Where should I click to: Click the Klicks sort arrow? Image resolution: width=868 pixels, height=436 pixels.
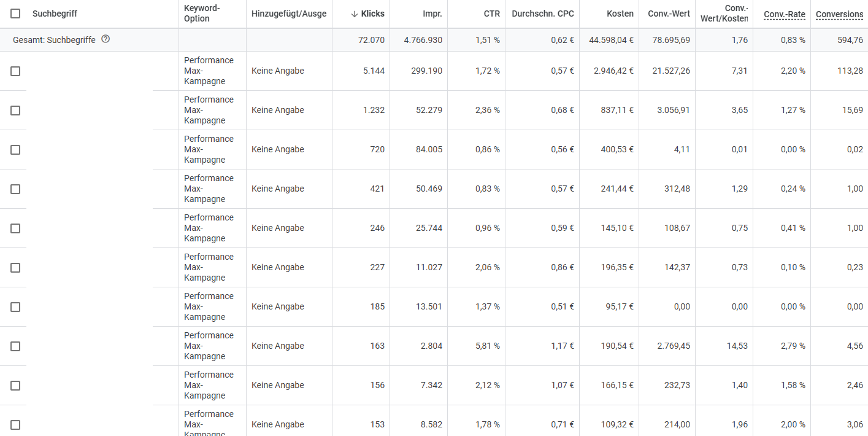tap(355, 14)
